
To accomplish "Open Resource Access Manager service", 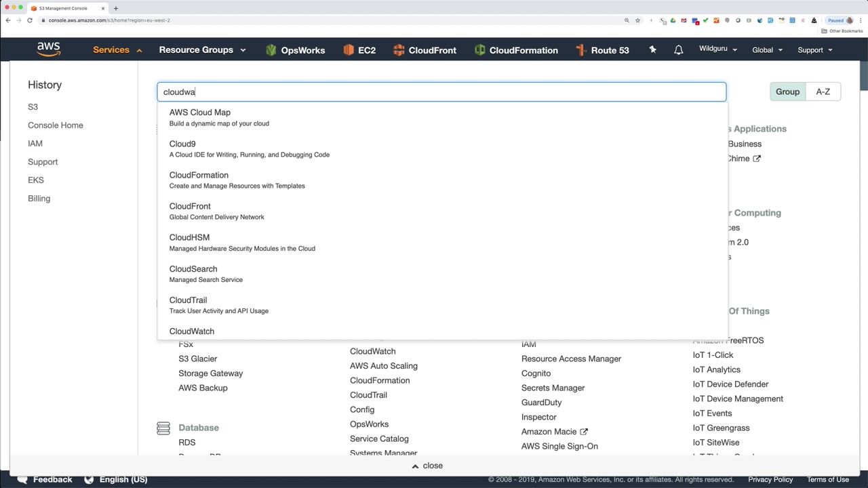I will [x=571, y=359].
